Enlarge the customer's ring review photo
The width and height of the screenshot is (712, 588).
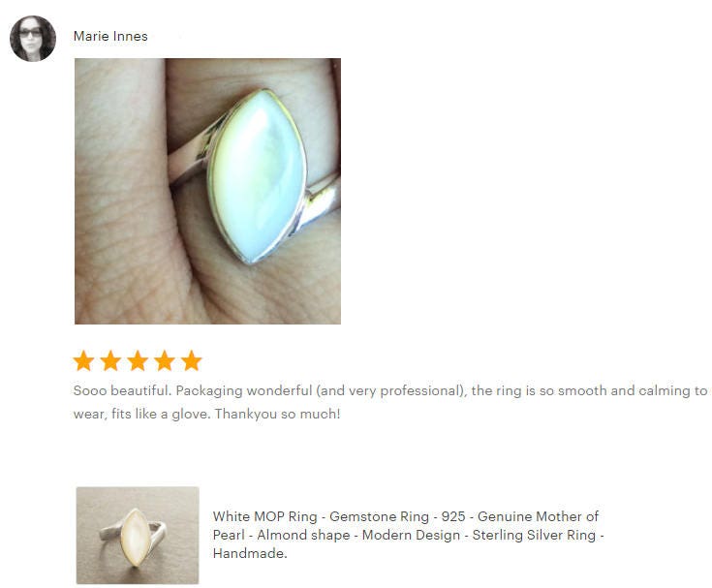pyautogui.click(x=207, y=191)
